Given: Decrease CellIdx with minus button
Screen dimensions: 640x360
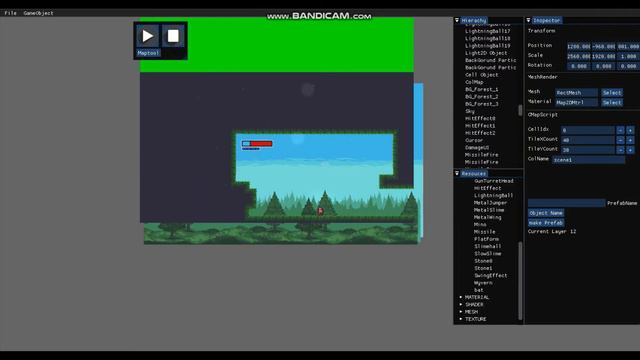Looking at the screenshot, I should [x=620, y=130].
